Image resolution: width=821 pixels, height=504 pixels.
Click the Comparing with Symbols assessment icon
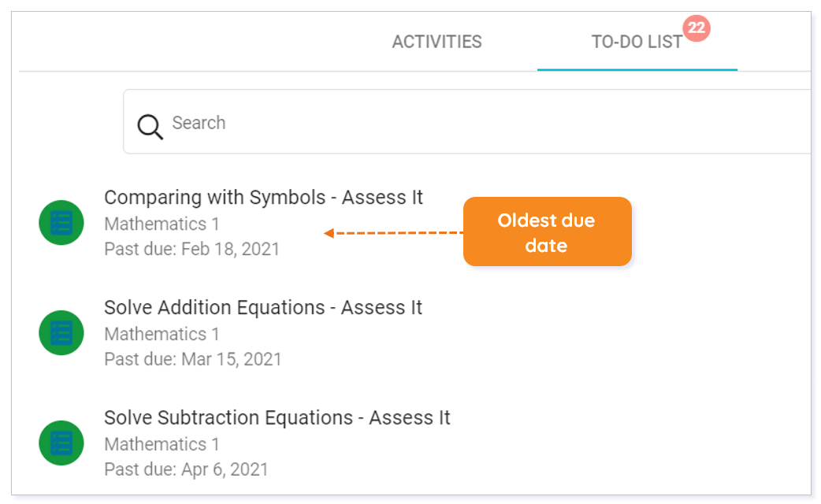click(61, 222)
